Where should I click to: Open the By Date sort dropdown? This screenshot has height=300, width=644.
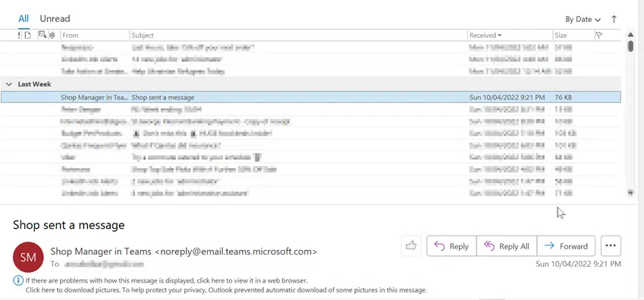[x=583, y=19]
